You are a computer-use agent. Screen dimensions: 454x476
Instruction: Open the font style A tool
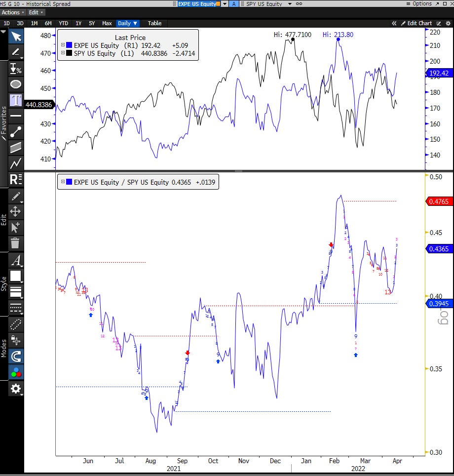[16, 260]
